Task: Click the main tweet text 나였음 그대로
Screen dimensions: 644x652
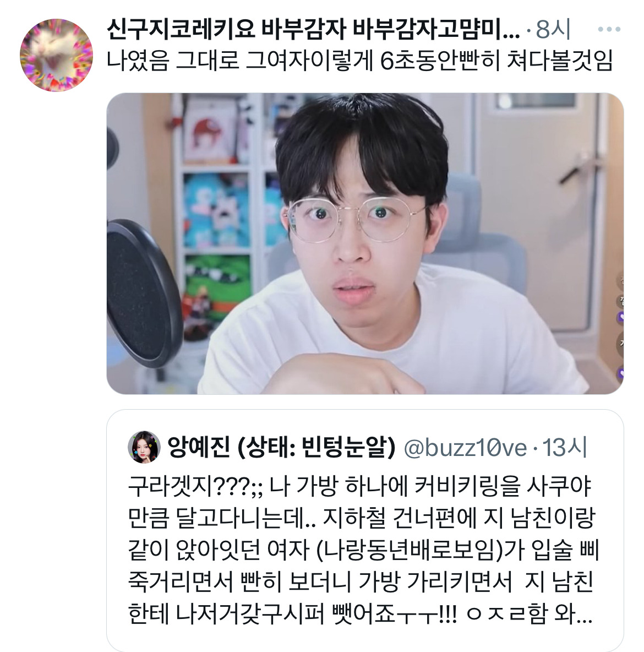Action: coord(359,61)
